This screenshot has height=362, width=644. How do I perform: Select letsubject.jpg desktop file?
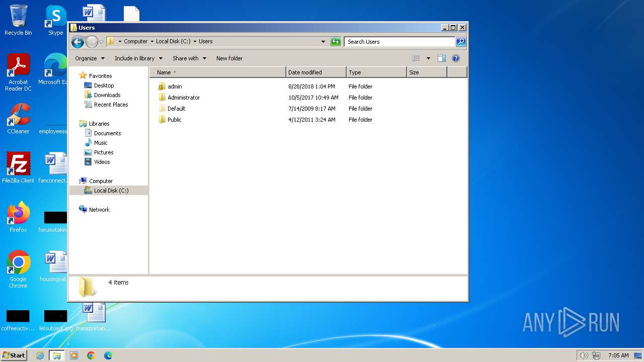[56, 321]
